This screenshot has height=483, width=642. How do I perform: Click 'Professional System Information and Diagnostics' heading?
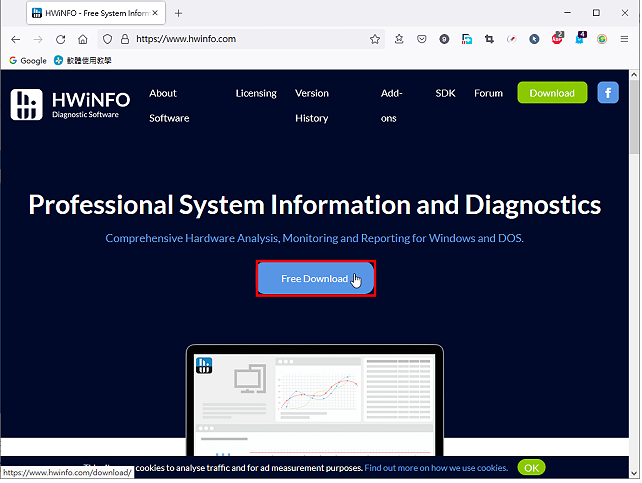click(315, 204)
